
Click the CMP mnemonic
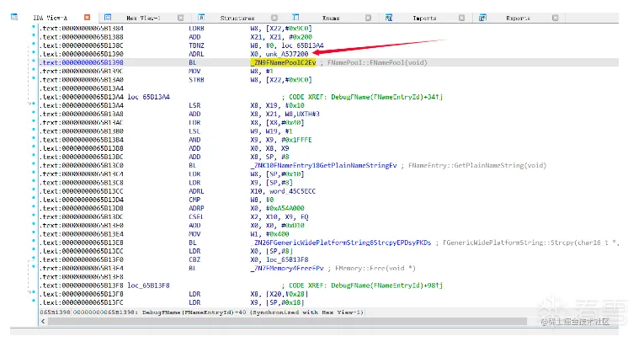coord(194,200)
